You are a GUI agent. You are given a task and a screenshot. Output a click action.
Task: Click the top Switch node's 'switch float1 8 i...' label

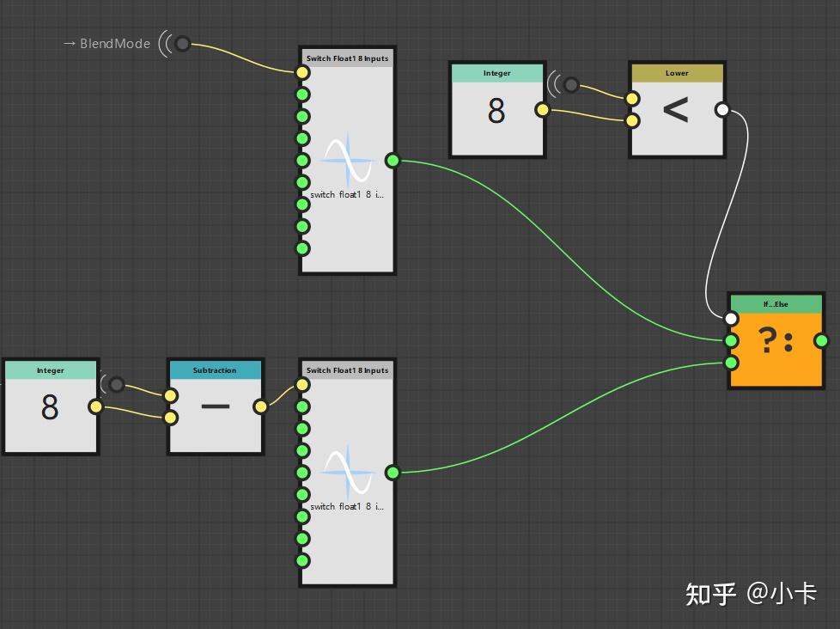click(x=347, y=194)
